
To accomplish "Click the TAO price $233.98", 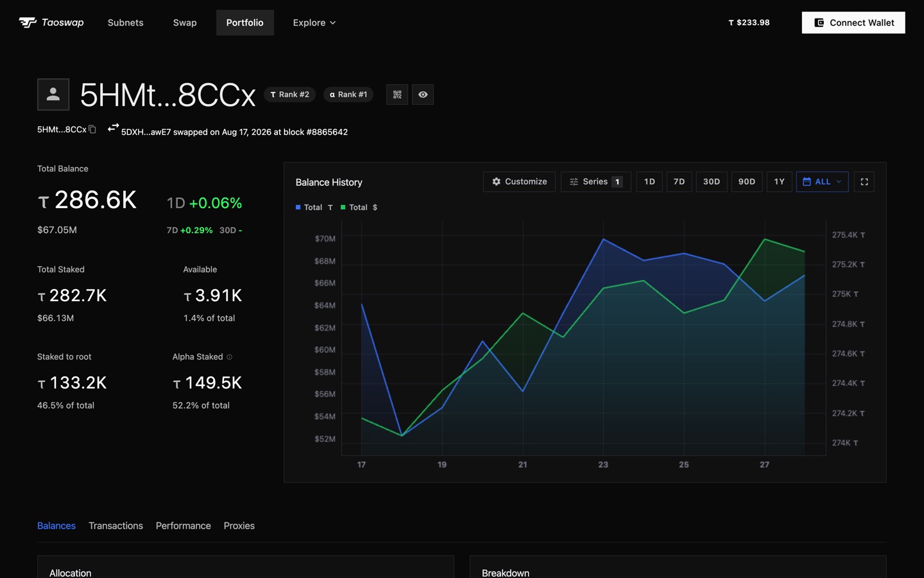I will pyautogui.click(x=749, y=22).
